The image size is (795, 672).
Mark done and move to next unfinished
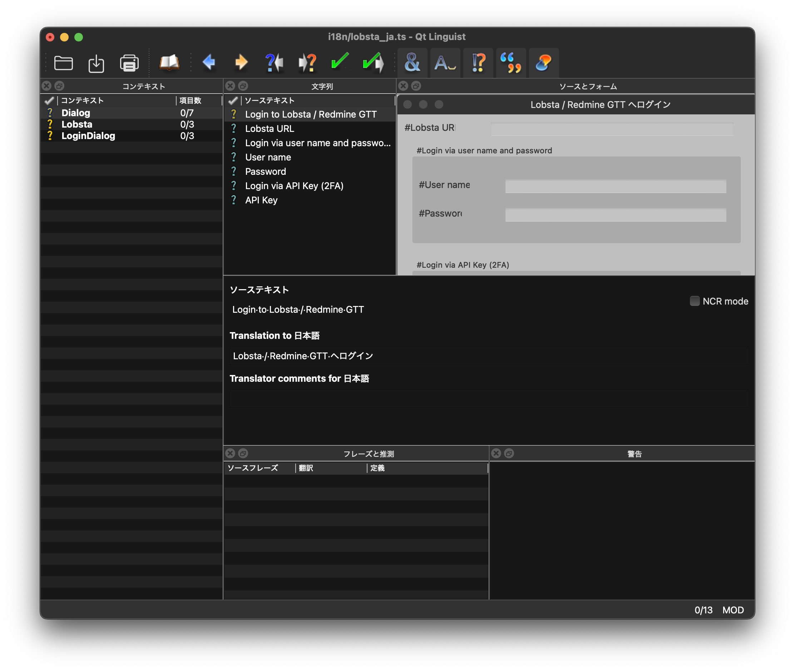(373, 63)
